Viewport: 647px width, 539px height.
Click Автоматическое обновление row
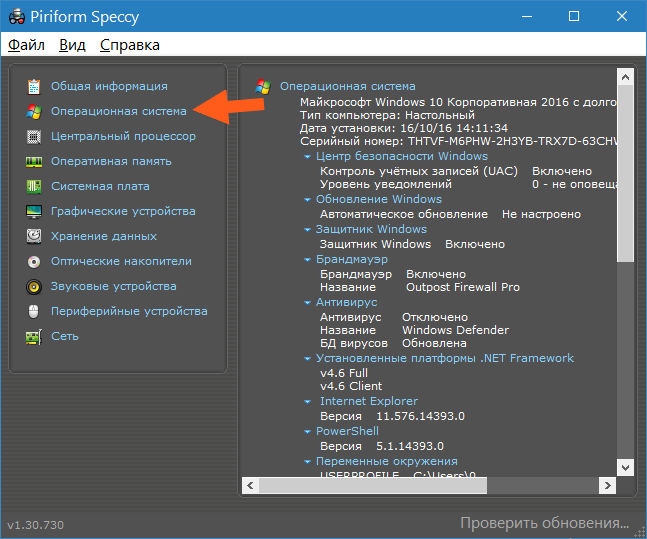tap(451, 215)
